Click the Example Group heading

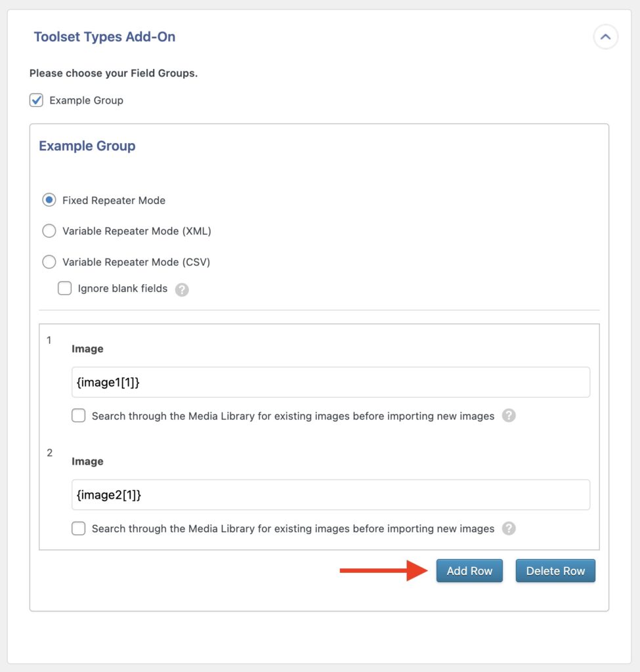pyautogui.click(x=87, y=146)
